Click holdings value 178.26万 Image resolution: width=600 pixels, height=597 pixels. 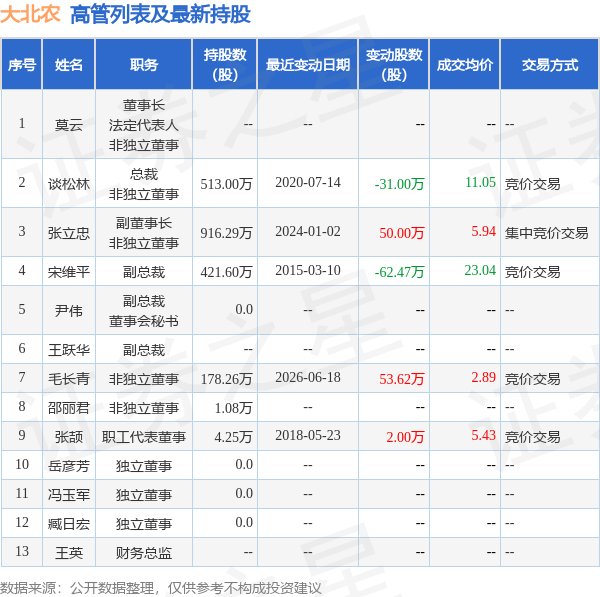227,379
